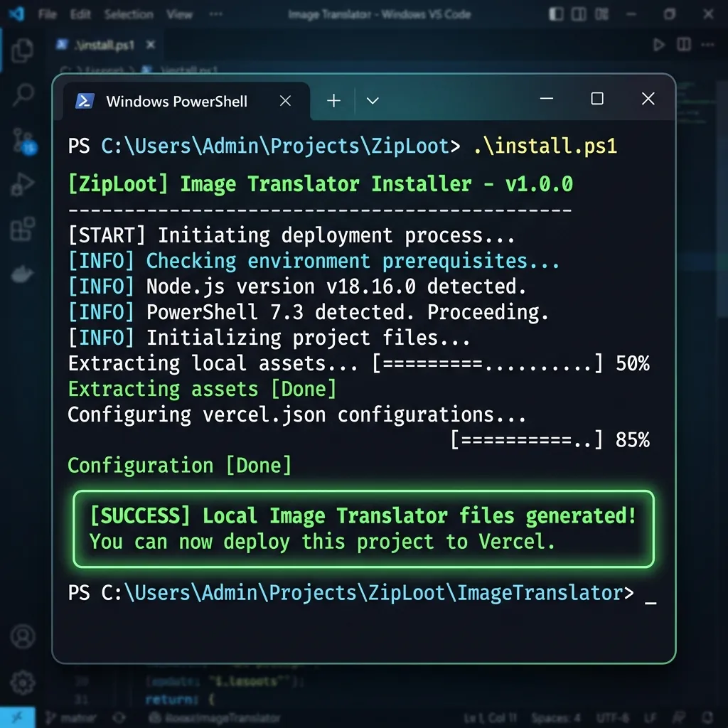Click the sync changes icon in VS Code status bar
728x728 pixels.
119,718
